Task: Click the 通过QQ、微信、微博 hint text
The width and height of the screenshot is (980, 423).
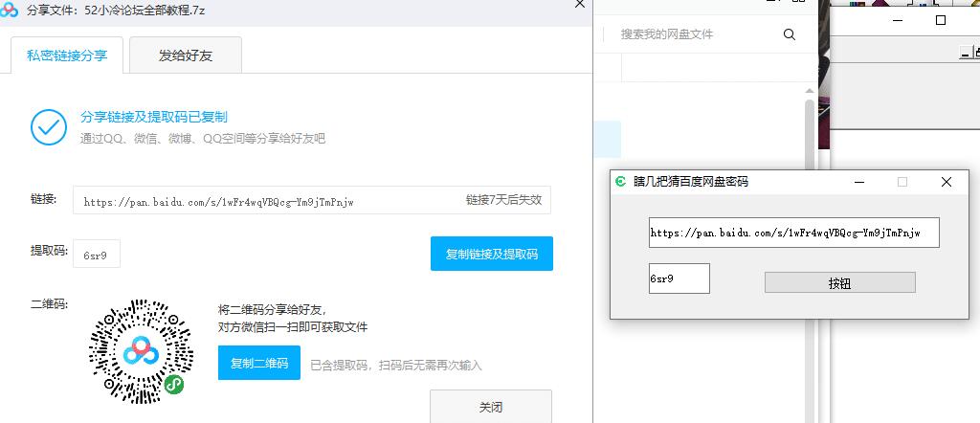Action: pos(203,139)
